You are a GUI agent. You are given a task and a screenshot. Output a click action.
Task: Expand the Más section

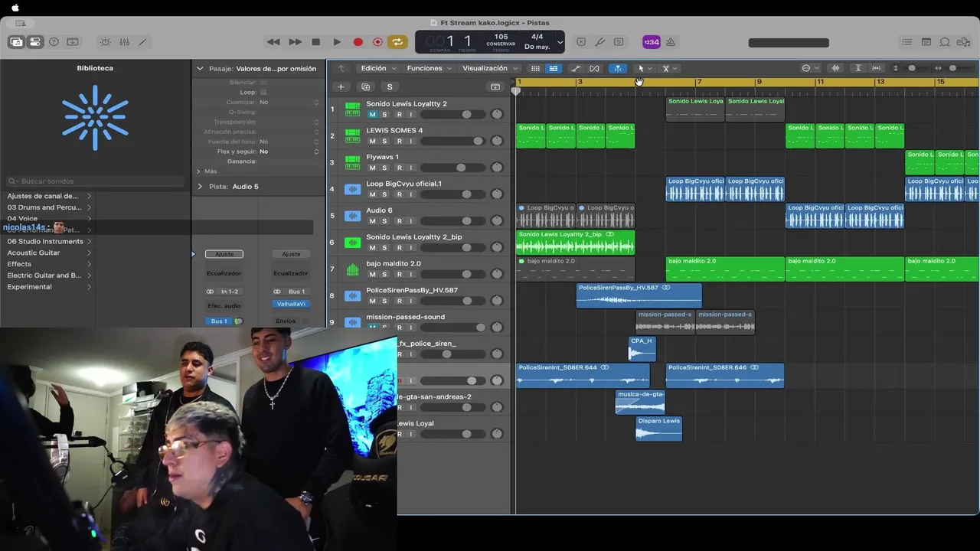(200, 171)
